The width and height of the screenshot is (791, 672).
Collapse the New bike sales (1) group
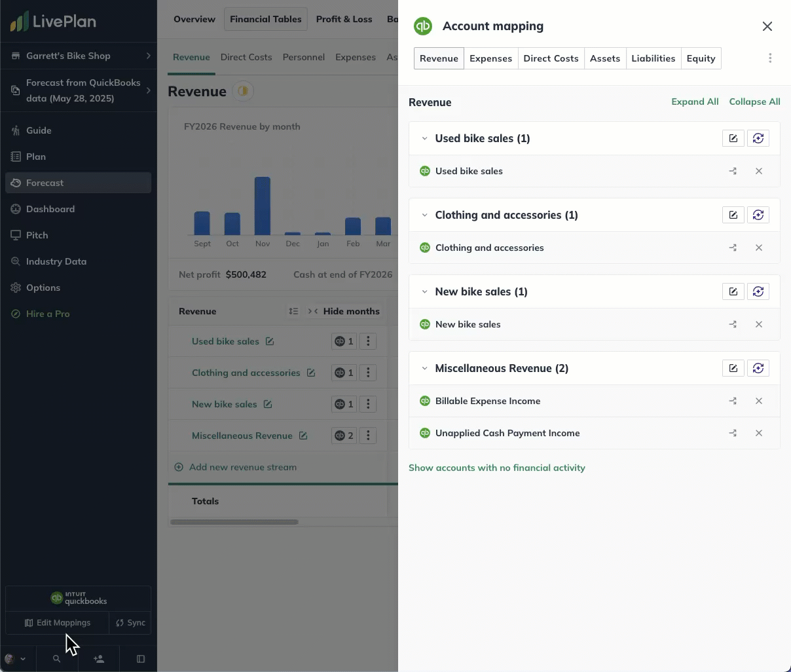424,291
